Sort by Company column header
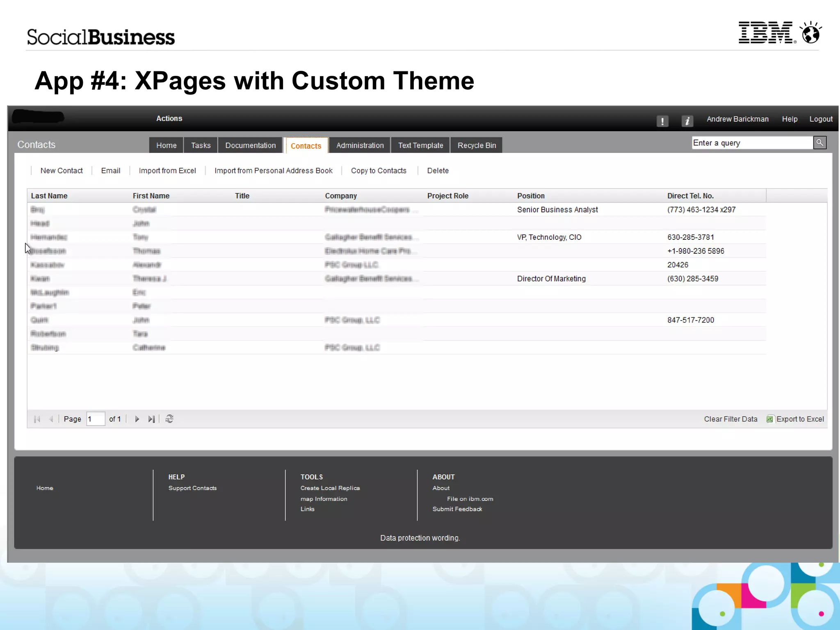 (341, 196)
